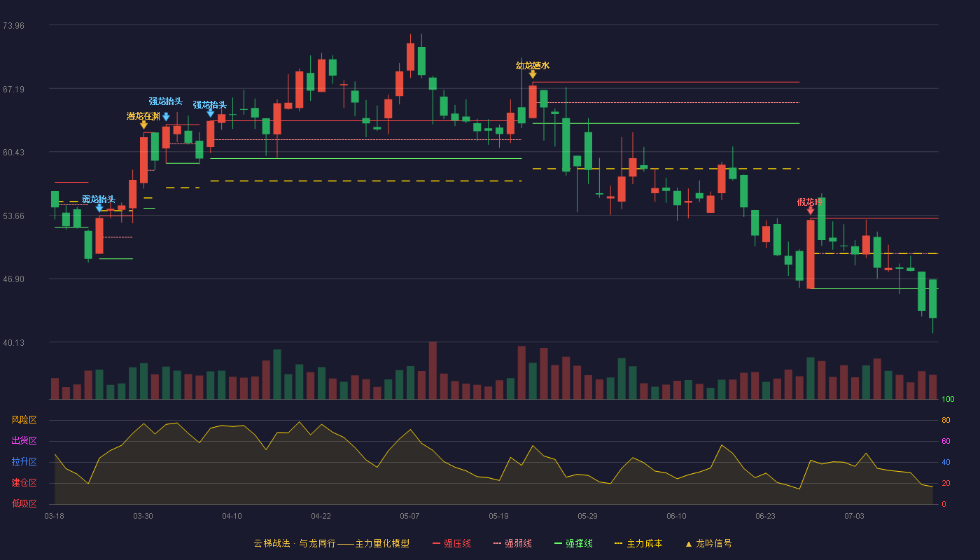
Task: Click the 04-10 date label
Action: (232, 516)
